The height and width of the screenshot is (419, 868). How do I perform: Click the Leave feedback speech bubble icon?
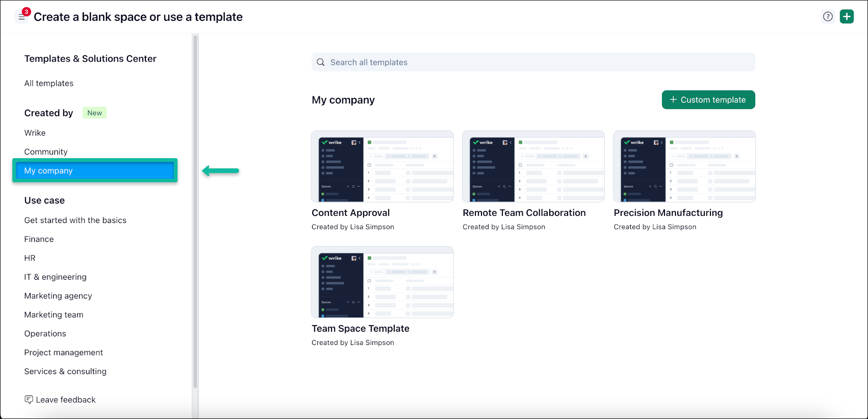point(29,400)
